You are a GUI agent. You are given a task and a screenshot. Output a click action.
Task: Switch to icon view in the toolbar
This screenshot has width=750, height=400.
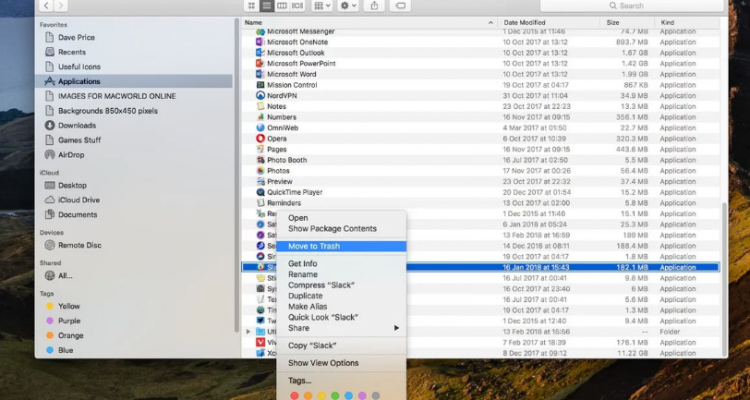pos(252,6)
